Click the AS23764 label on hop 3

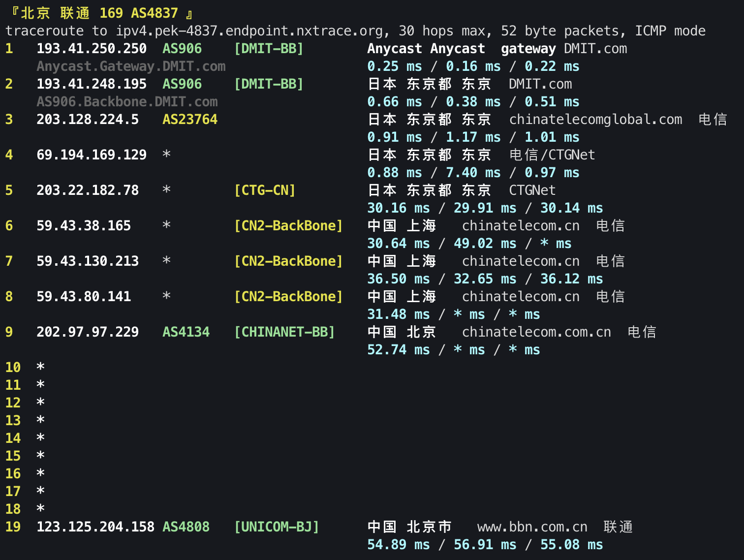click(x=189, y=119)
